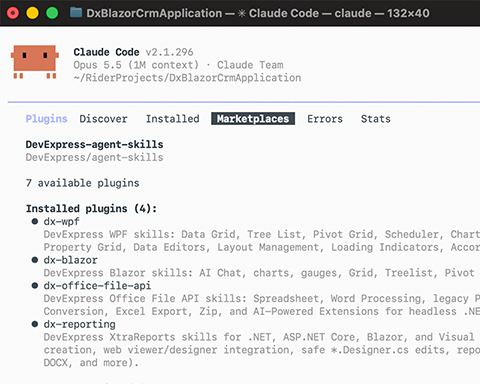The height and width of the screenshot is (384, 480).
Task: Click the asterisk icon in window title
Action: (x=242, y=13)
